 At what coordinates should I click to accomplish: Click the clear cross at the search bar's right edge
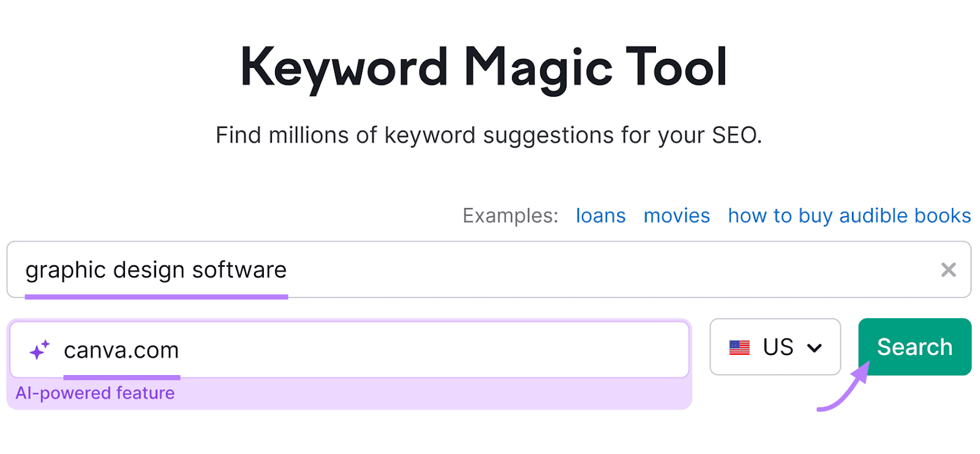[949, 270]
